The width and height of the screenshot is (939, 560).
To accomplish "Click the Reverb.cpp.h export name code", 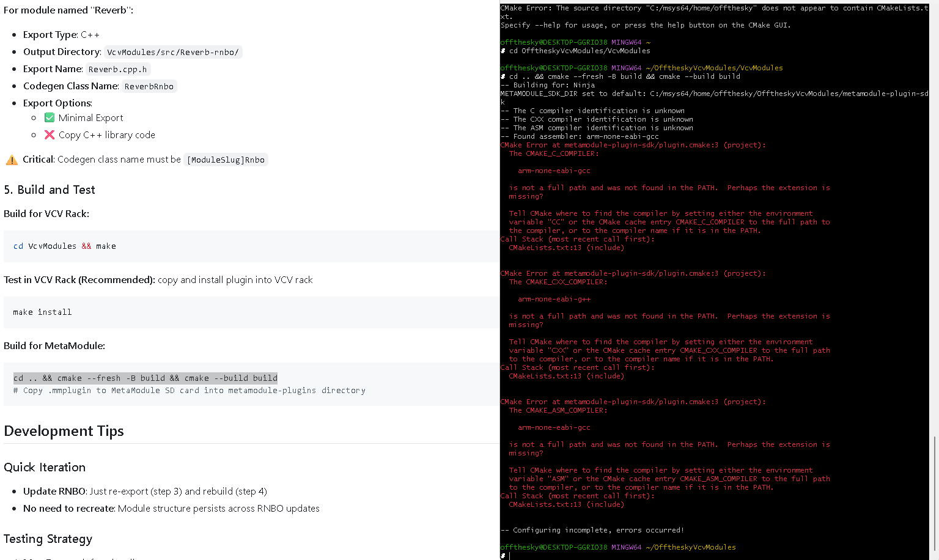I will point(117,69).
